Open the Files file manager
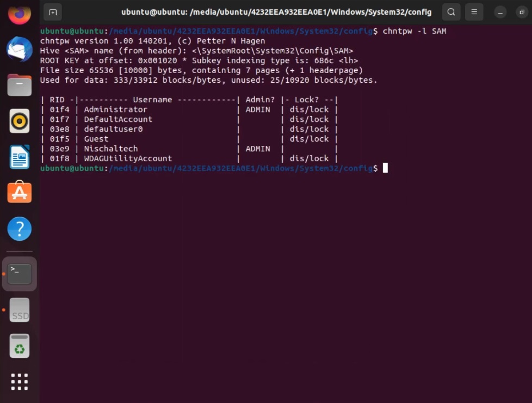Image resolution: width=532 pixels, height=403 pixels. tap(19, 85)
